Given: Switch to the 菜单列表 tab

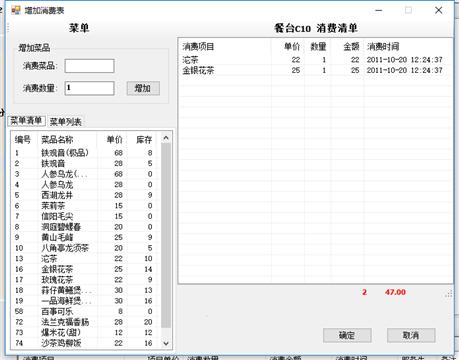Looking at the screenshot, I should 66,122.
